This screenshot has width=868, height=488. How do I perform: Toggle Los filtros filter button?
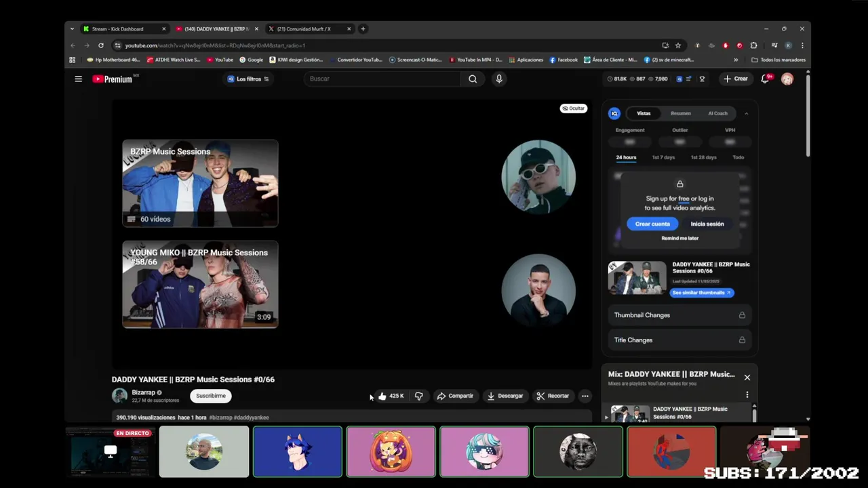pos(248,79)
